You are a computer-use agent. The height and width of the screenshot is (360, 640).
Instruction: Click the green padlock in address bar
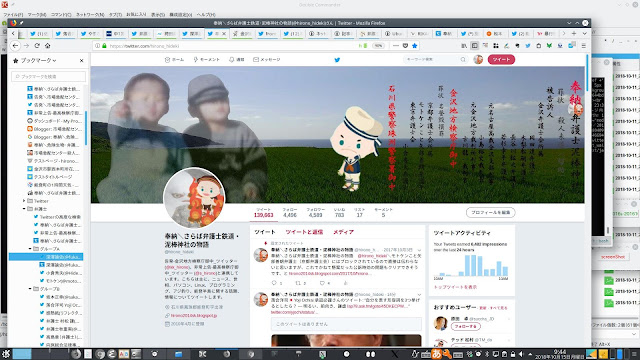104,46
